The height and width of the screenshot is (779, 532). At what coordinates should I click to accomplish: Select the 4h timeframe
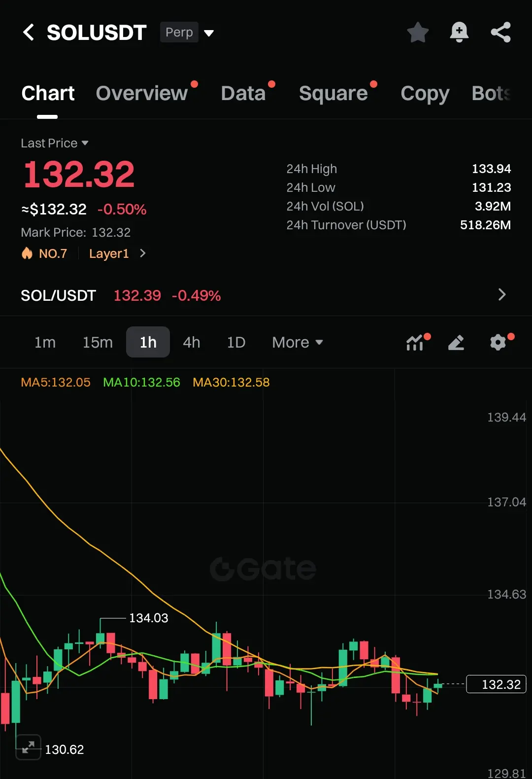(x=192, y=342)
